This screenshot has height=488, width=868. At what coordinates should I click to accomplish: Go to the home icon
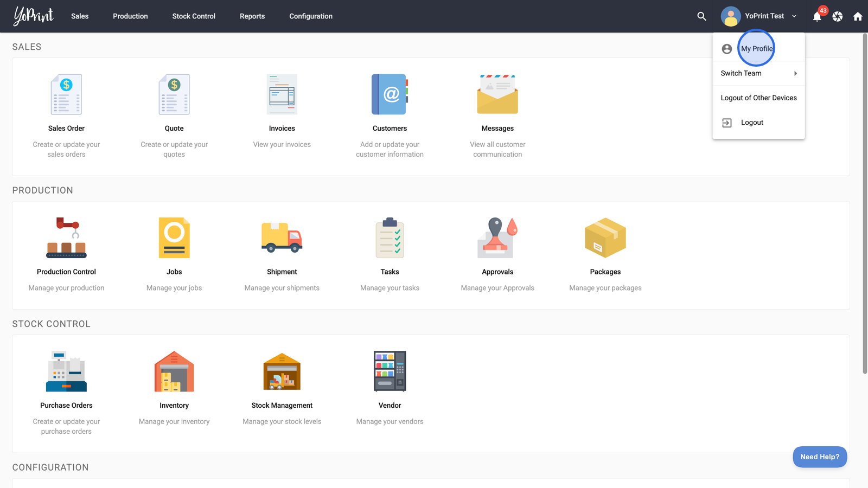(x=858, y=16)
